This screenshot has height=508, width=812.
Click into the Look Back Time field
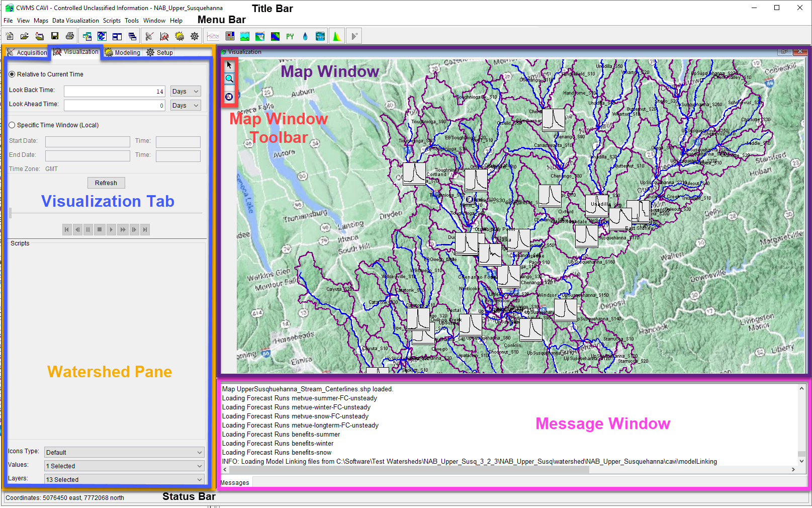115,91
